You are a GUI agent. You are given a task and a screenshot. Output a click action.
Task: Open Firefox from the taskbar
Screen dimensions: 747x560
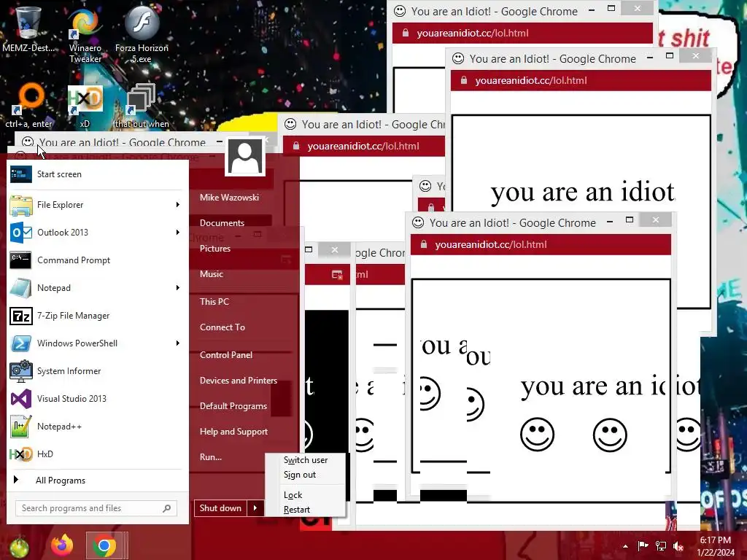click(x=63, y=545)
